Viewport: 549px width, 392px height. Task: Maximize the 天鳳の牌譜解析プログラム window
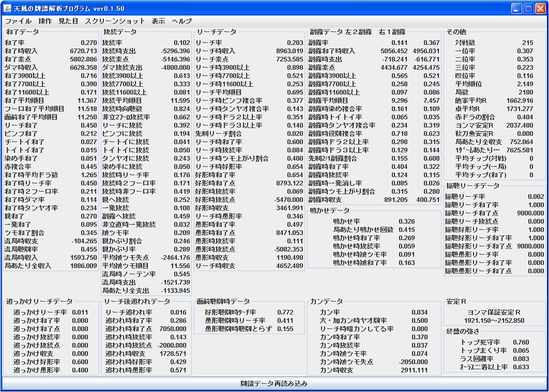(x=528, y=9)
